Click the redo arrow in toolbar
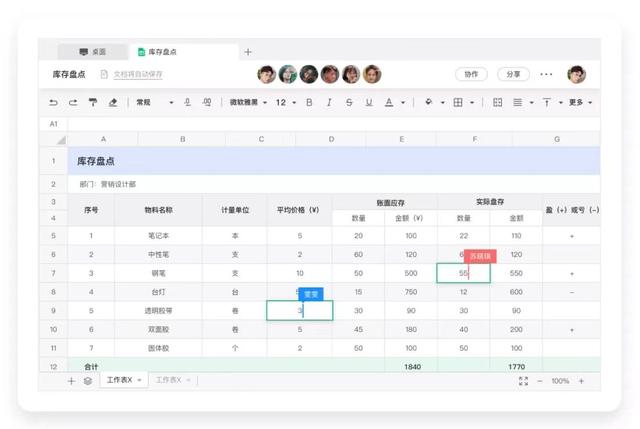 [x=73, y=102]
